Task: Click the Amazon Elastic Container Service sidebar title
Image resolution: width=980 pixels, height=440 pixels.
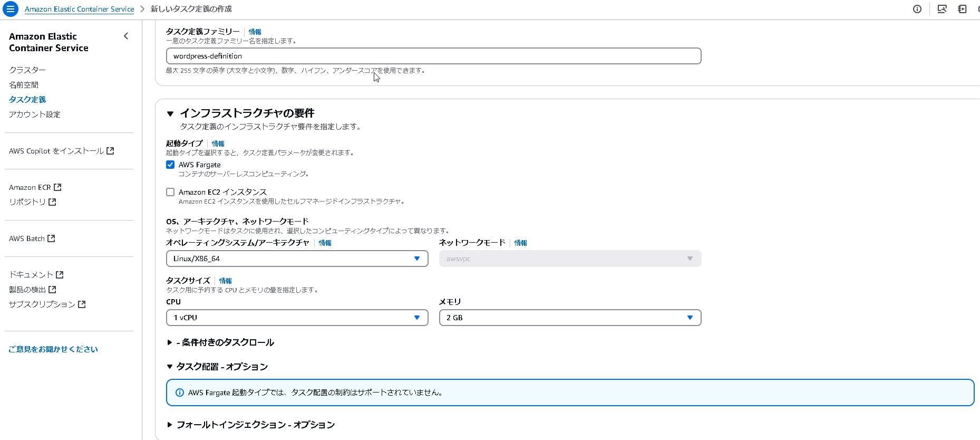Action: point(48,42)
